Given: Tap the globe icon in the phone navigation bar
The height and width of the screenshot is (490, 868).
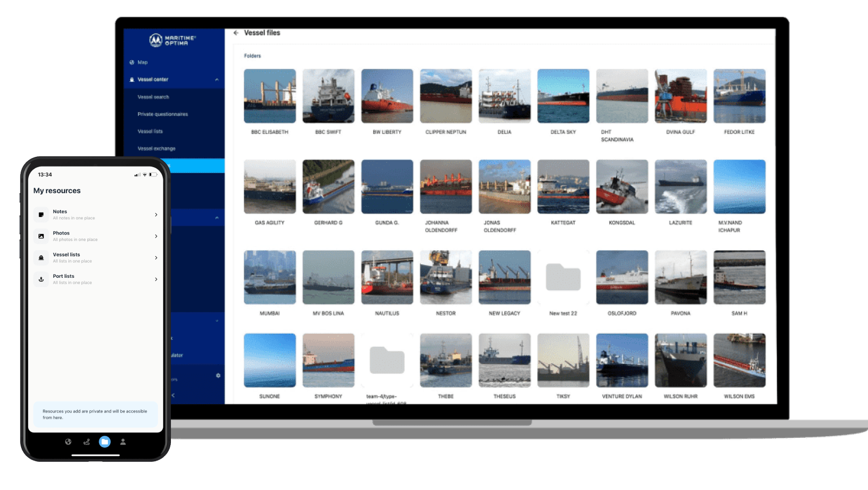Looking at the screenshot, I should (68, 442).
